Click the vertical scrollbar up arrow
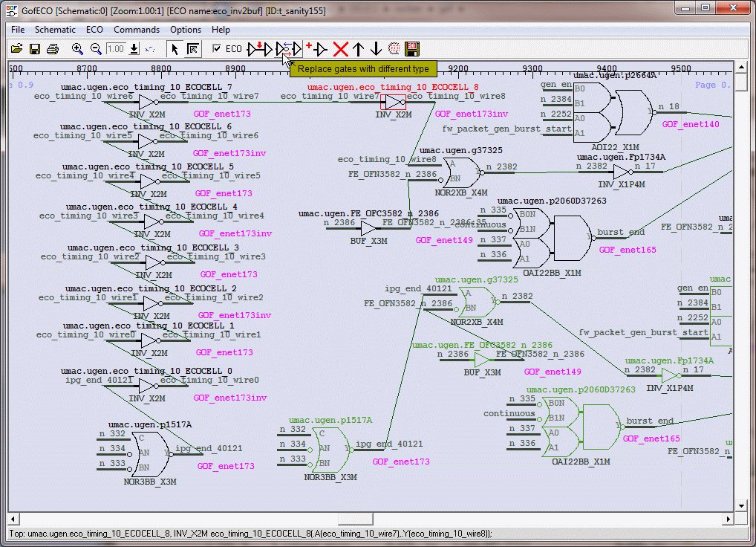 (742, 67)
